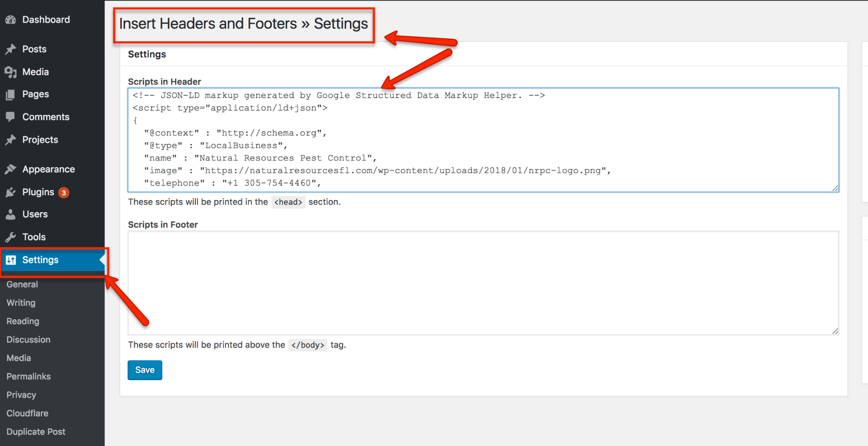Select the highlighted Settings menu item
The height and width of the screenshot is (446, 868).
[x=52, y=260]
